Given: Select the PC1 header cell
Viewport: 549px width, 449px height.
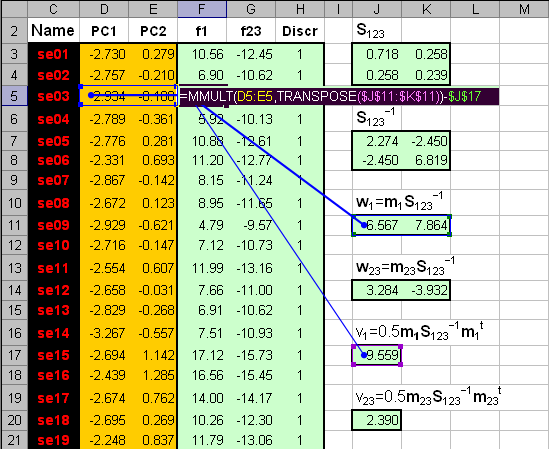Looking at the screenshot, I should pos(104,31).
